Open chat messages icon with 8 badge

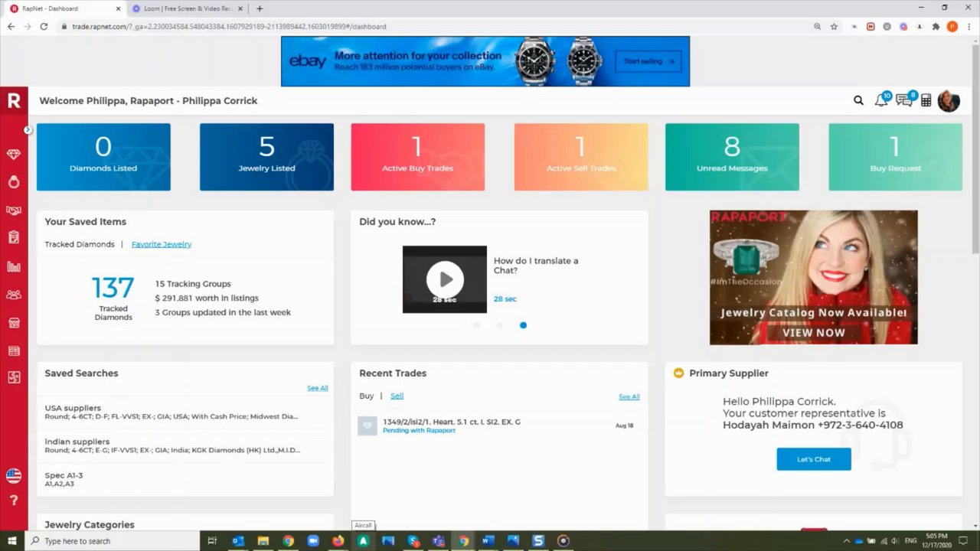coord(905,100)
